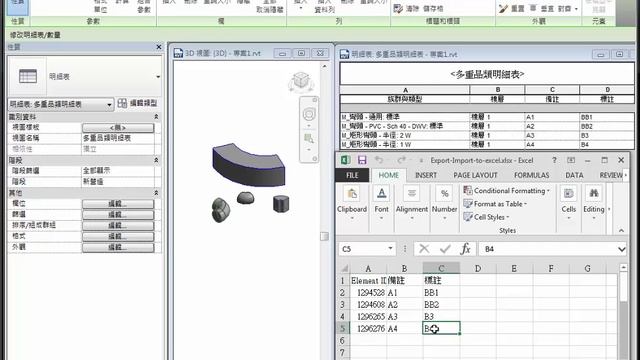Image resolution: width=640 pixels, height=360 pixels.
Task: Select the large curved elbow 3D object
Action: coord(248,165)
